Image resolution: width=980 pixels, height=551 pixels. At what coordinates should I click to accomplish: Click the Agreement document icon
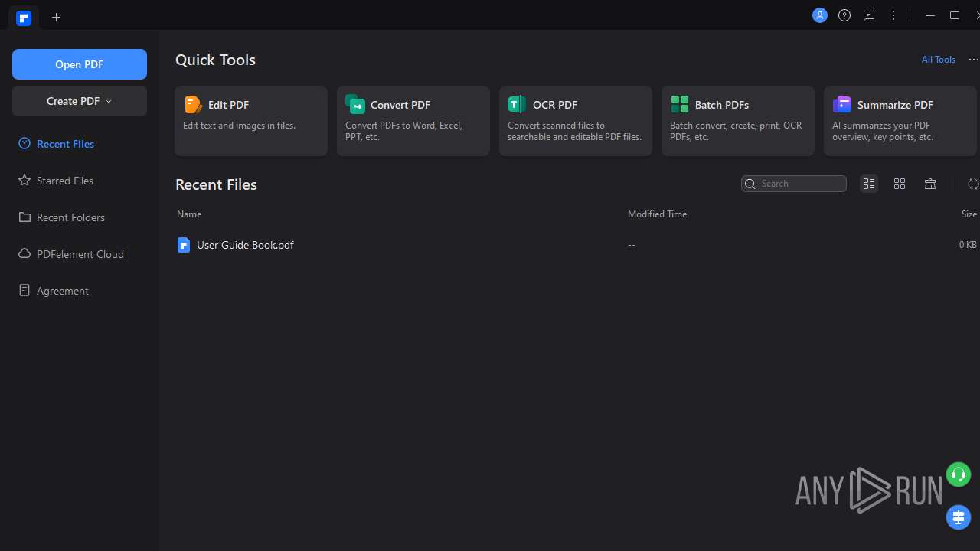pyautogui.click(x=24, y=290)
